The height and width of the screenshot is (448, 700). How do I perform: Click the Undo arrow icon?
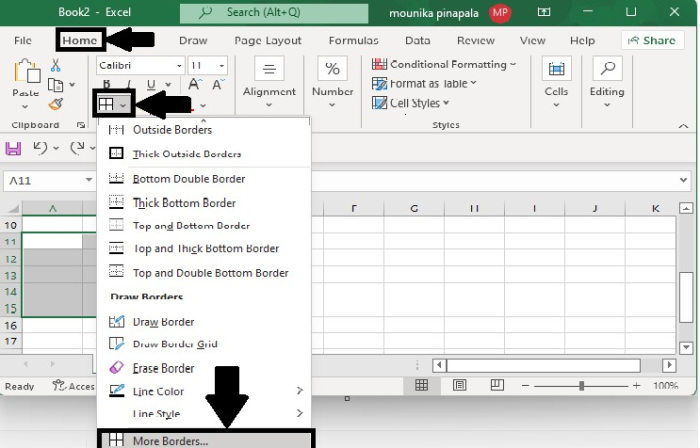click(41, 147)
